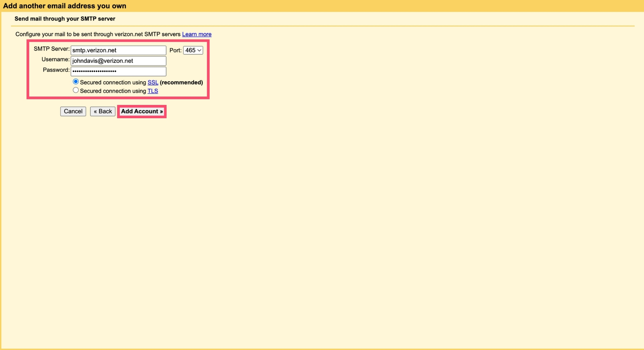This screenshot has width=644, height=350.
Task: Select TLS secured connection radio button
Action: [76, 90]
